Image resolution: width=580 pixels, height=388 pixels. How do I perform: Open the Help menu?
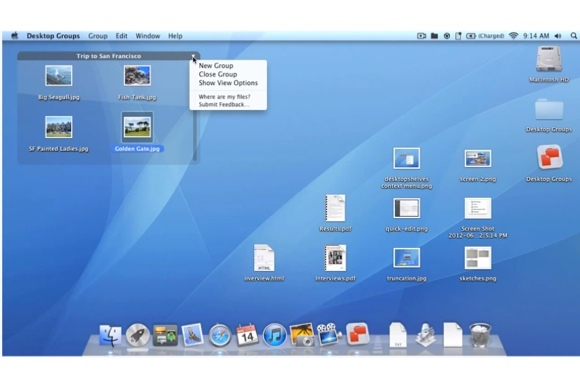point(175,36)
